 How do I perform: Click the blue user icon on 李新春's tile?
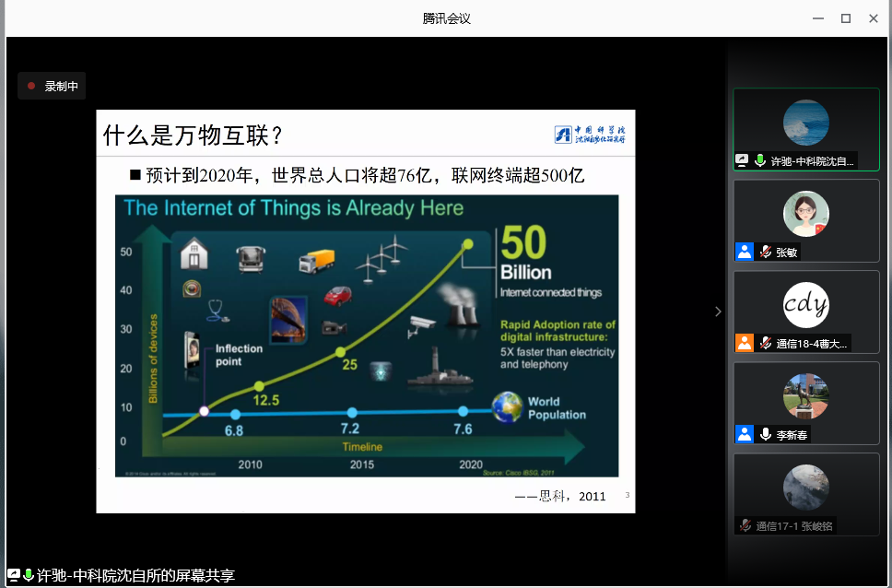coord(744,434)
